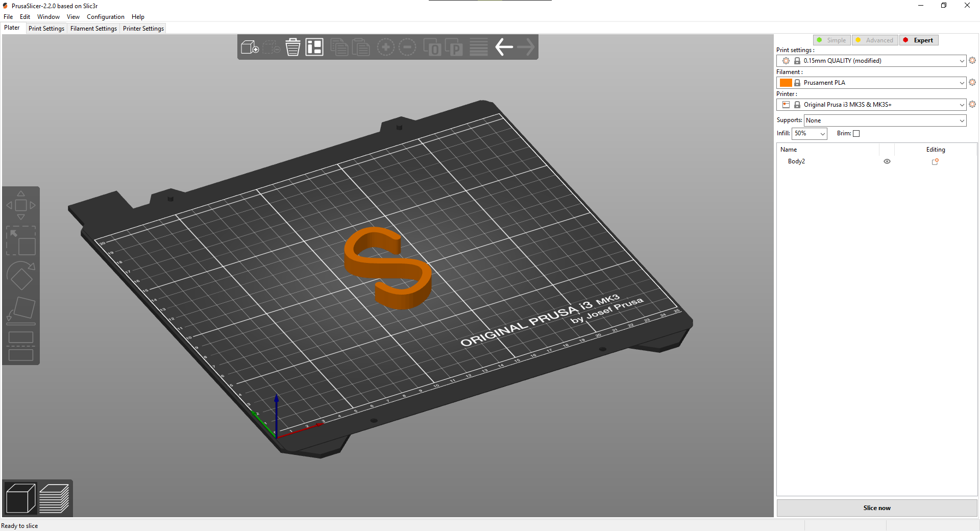Switch to Simple mode
The height and width of the screenshot is (531, 980).
pos(831,40)
